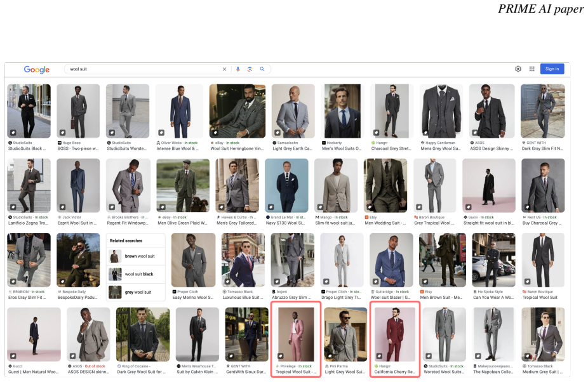Click the Sign in button

(552, 69)
